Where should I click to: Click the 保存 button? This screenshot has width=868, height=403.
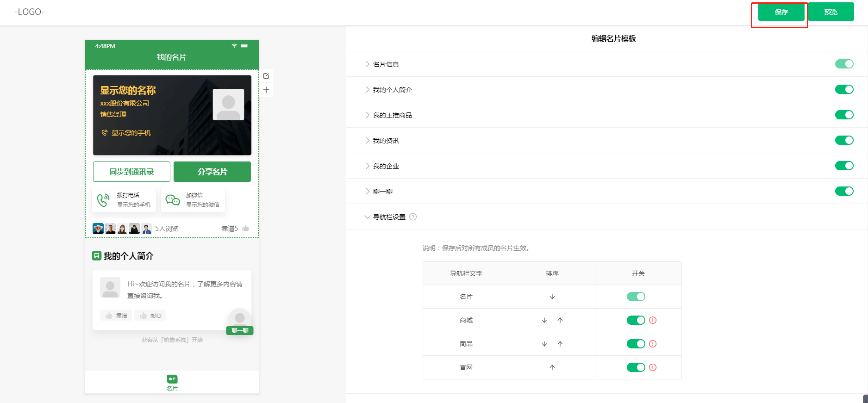781,12
